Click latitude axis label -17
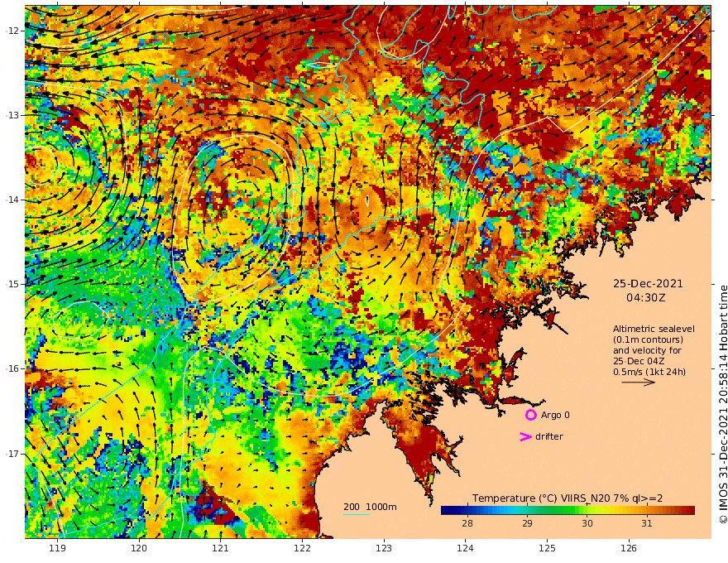The width and height of the screenshot is (728, 563). point(12,454)
